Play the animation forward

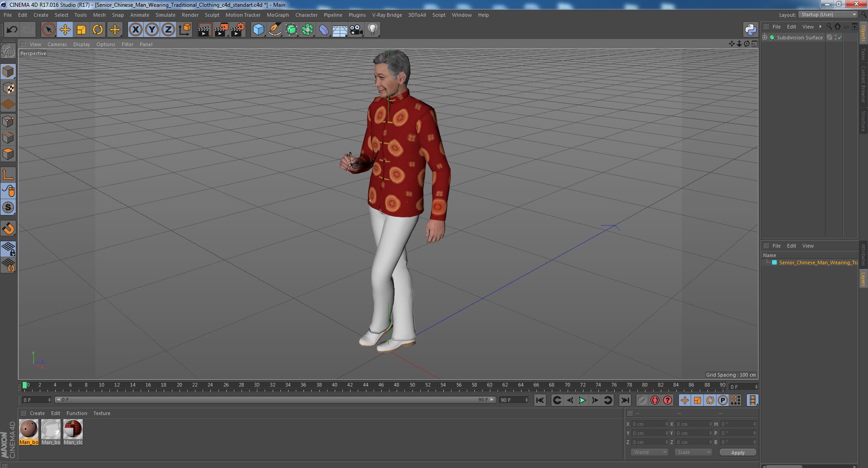[582, 400]
